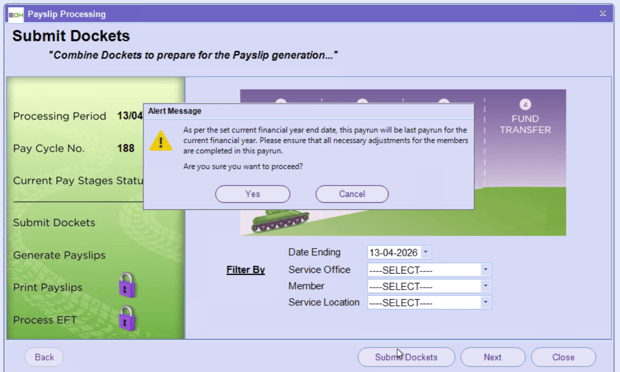Image resolution: width=620 pixels, height=372 pixels.
Task: Click the Filter By underlined label
Action: click(x=246, y=270)
